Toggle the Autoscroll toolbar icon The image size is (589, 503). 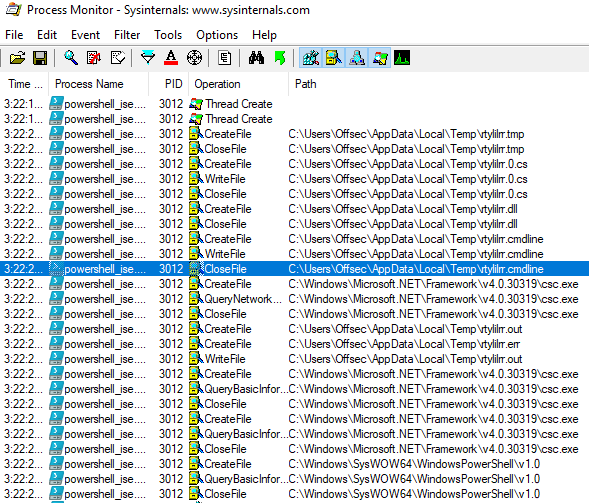94,58
